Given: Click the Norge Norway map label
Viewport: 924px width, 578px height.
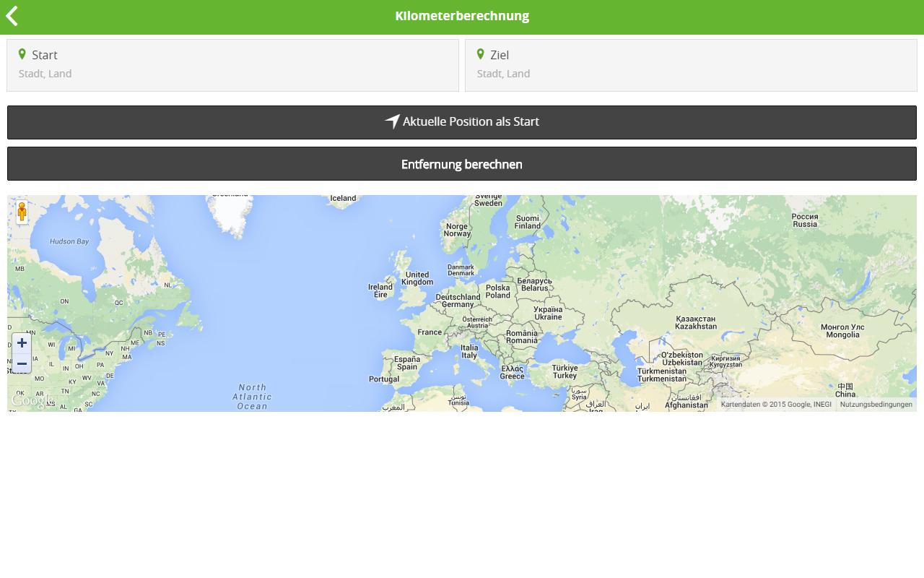Looking at the screenshot, I should point(457,230).
